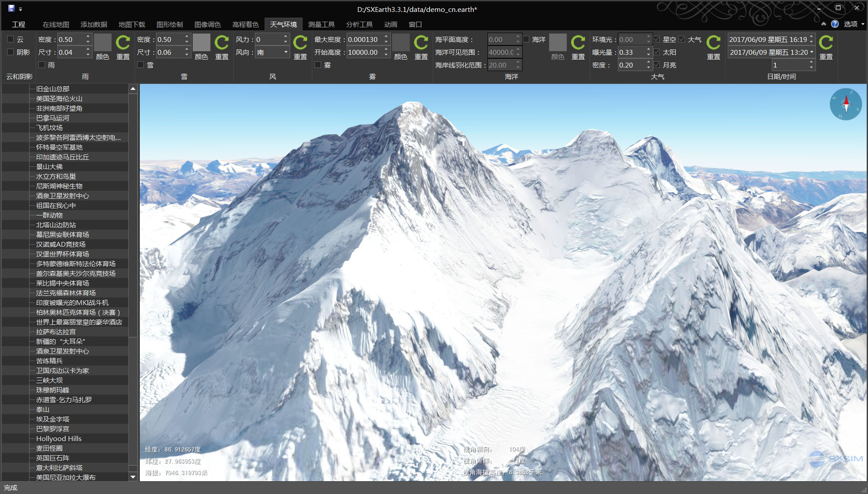Increase snow 尺寸 value with the stepper
The width and height of the screenshot is (868, 494).
pyautogui.click(x=187, y=49)
